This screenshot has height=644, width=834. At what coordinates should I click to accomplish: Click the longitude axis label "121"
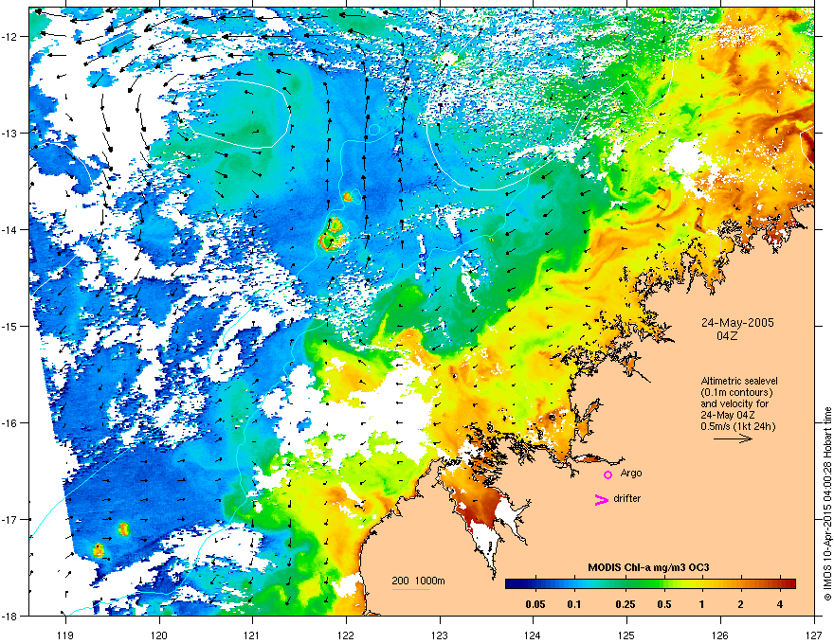click(x=252, y=635)
